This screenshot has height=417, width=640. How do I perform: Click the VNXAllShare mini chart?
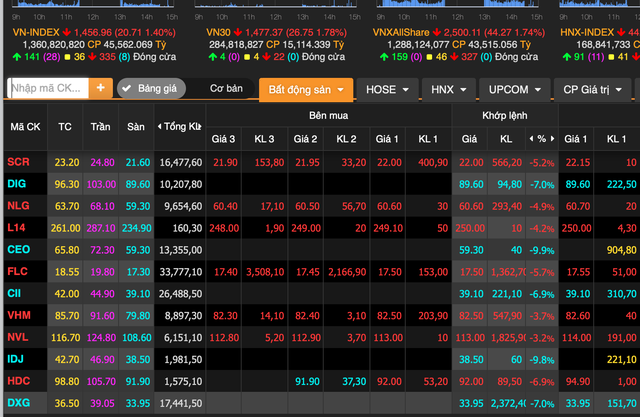click(x=458, y=4)
